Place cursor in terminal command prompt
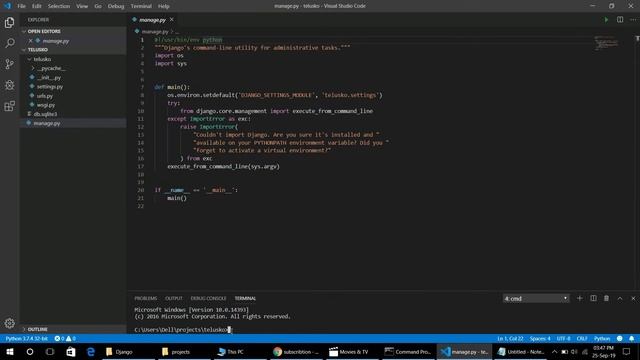 (230, 329)
